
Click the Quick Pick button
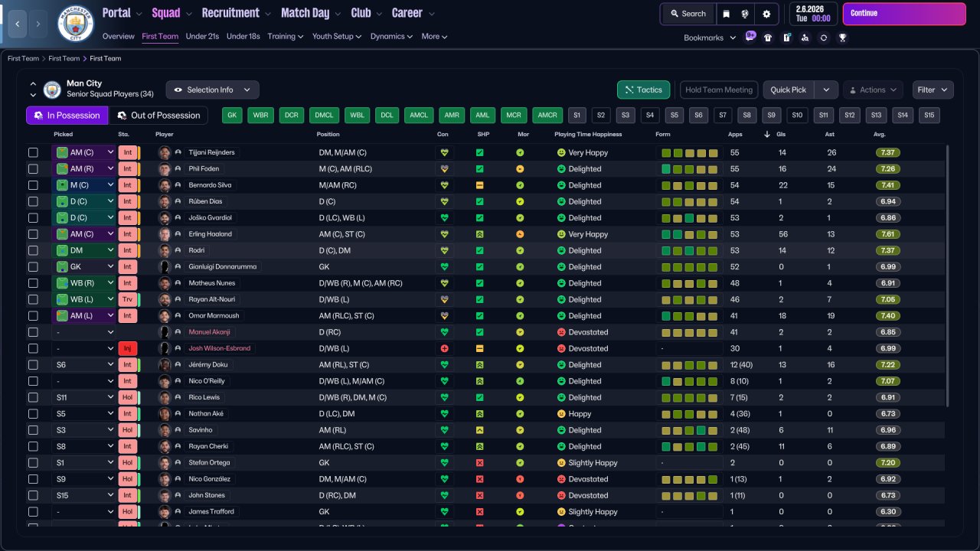pyautogui.click(x=789, y=90)
